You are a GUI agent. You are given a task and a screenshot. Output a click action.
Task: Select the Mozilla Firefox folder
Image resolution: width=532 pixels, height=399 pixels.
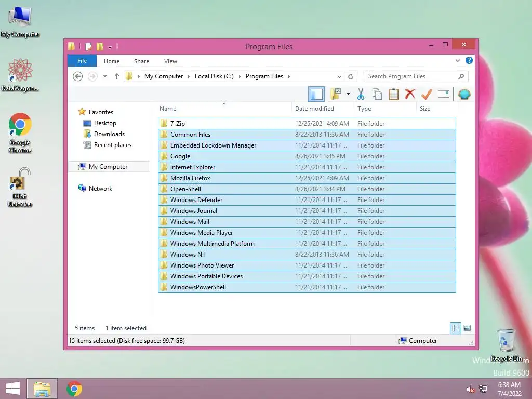[x=307, y=178]
